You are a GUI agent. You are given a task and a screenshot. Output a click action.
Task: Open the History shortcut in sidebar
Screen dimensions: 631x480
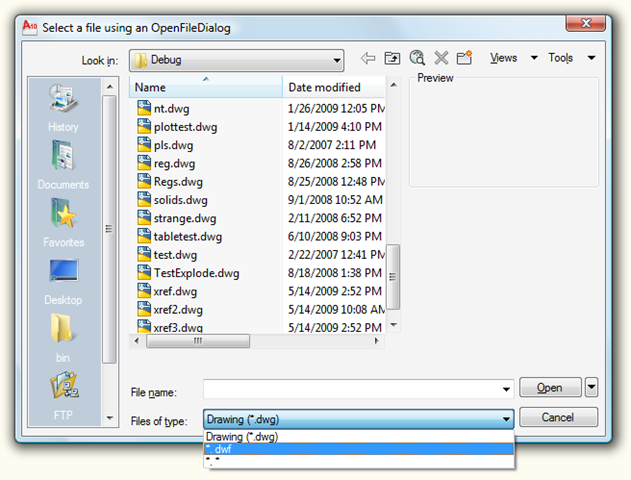[63, 108]
